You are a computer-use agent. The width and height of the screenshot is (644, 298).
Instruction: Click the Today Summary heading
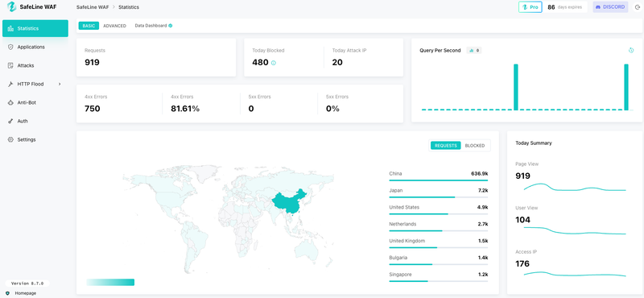click(534, 143)
